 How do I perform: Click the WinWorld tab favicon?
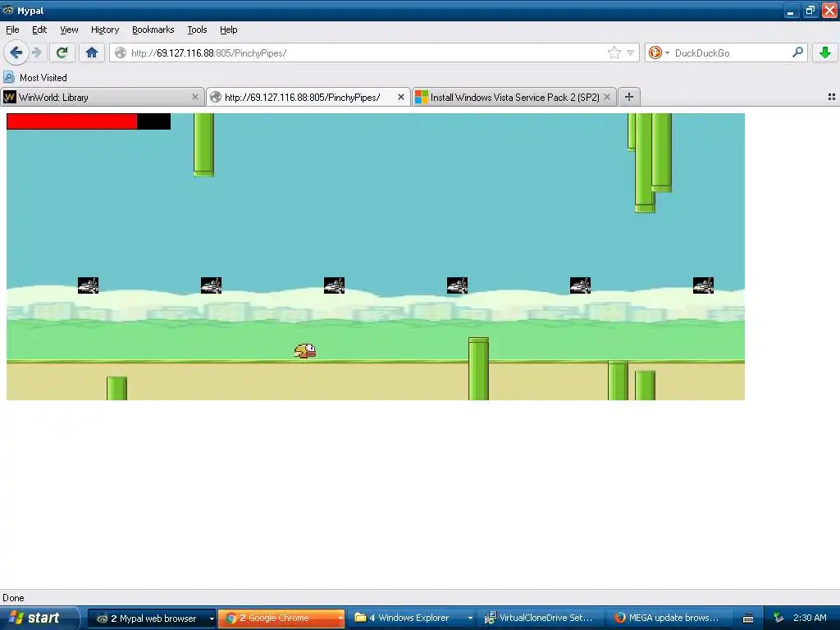(x=10, y=97)
